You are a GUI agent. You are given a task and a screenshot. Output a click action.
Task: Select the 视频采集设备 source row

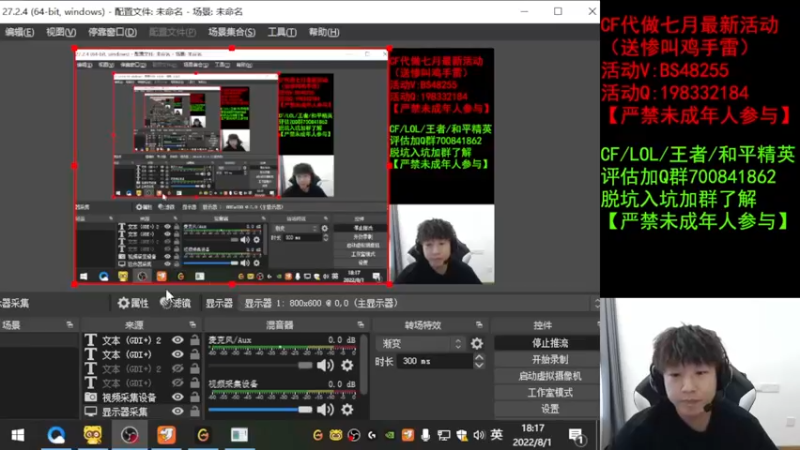141,396
